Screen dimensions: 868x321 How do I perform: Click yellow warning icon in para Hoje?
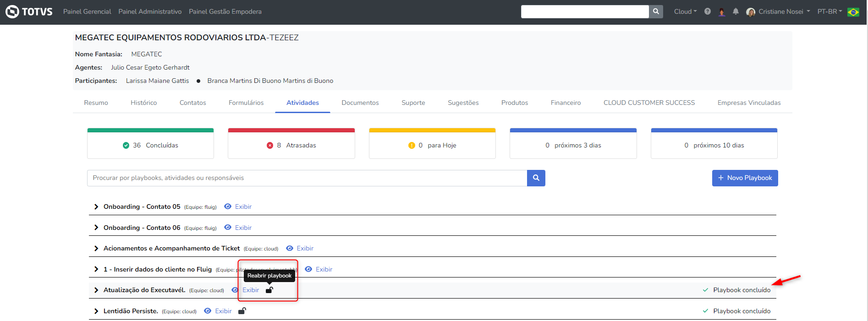[412, 146]
